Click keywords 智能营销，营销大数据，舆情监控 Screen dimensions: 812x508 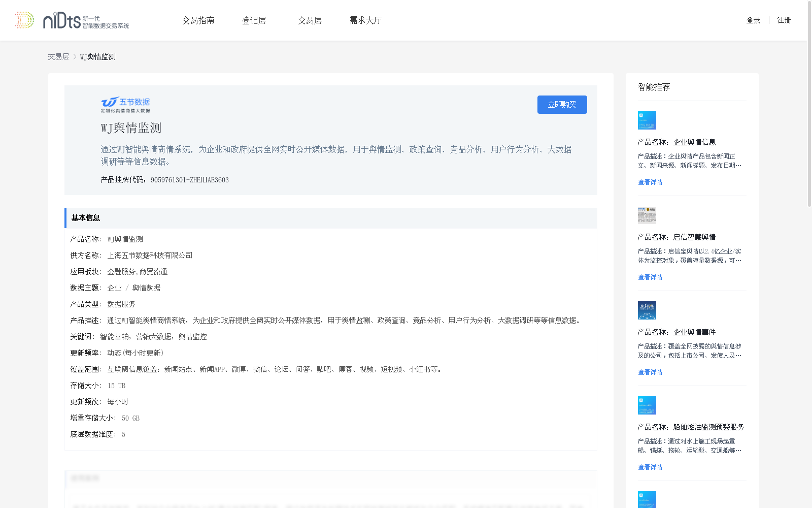click(153, 337)
